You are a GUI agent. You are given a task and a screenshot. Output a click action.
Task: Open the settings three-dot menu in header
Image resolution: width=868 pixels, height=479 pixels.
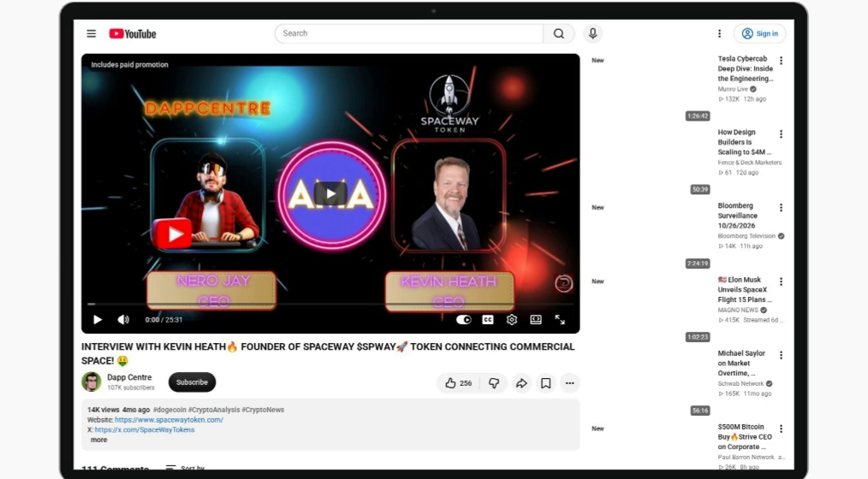tap(719, 33)
